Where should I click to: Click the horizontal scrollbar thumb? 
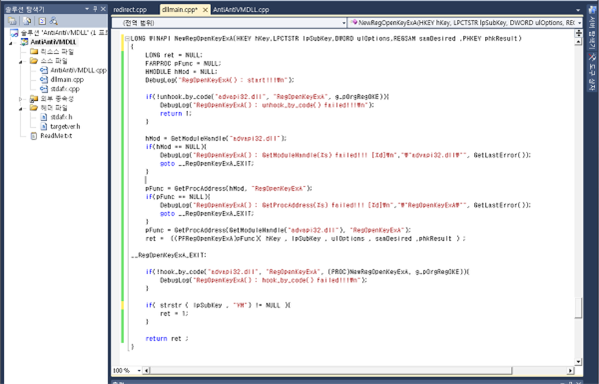click(331, 371)
